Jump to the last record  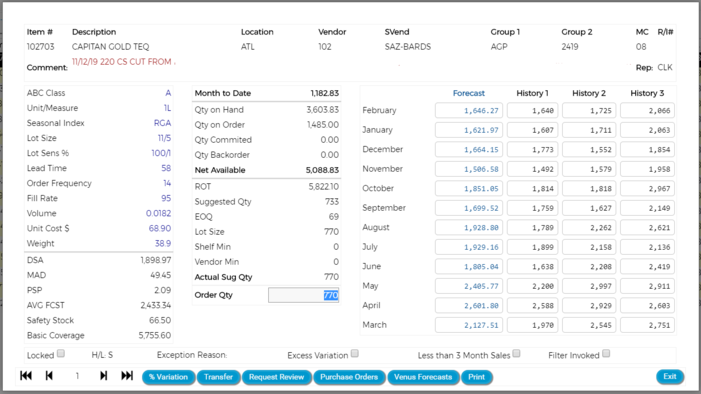click(127, 376)
